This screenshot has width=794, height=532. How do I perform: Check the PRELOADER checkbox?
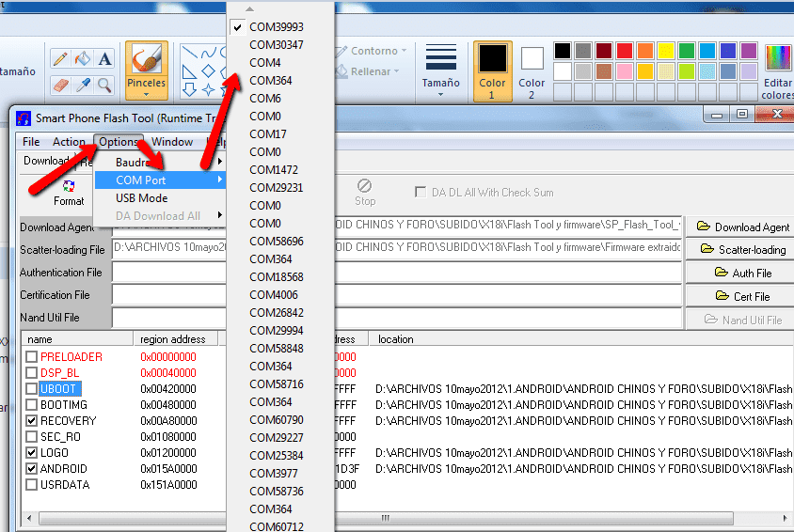click(x=31, y=357)
